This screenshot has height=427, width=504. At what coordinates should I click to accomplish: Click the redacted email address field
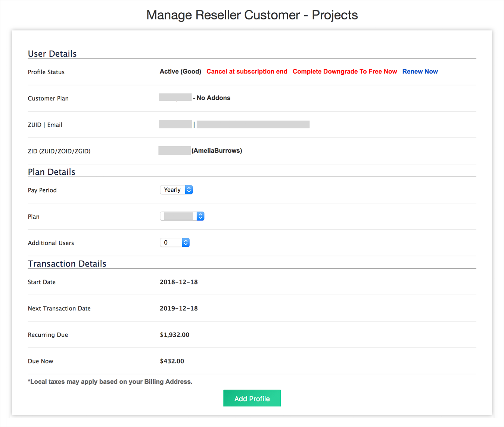pyautogui.click(x=253, y=125)
